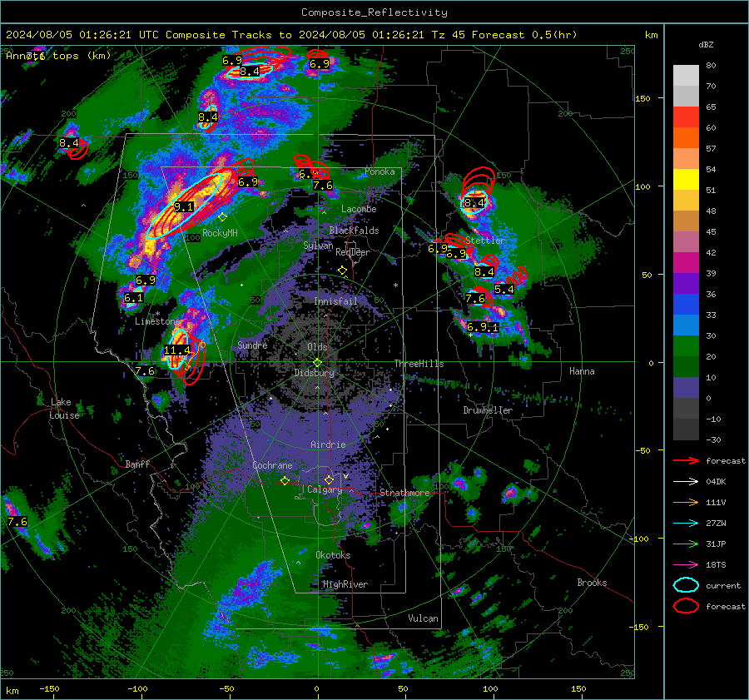Click the Sylvan city label
Image resolution: width=749 pixels, height=700 pixels.
[318, 246]
